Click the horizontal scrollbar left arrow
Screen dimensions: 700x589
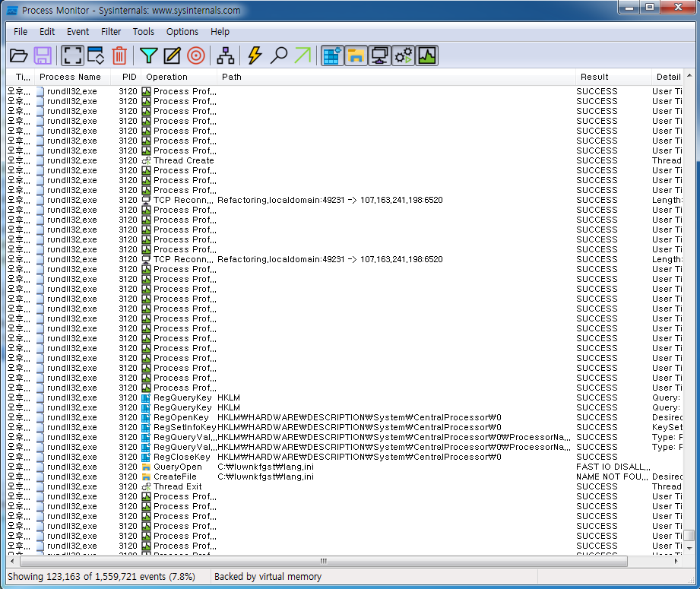click(x=12, y=561)
